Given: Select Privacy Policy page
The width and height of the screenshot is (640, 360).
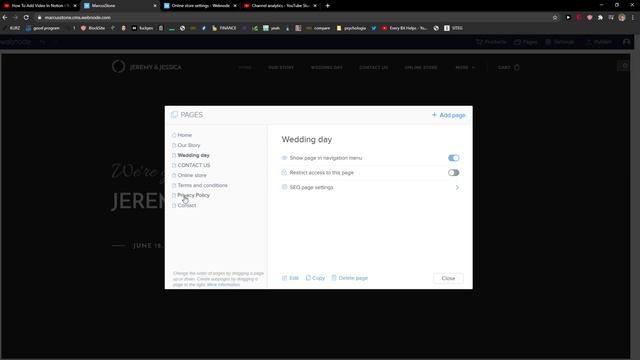Looking at the screenshot, I should click(193, 196).
